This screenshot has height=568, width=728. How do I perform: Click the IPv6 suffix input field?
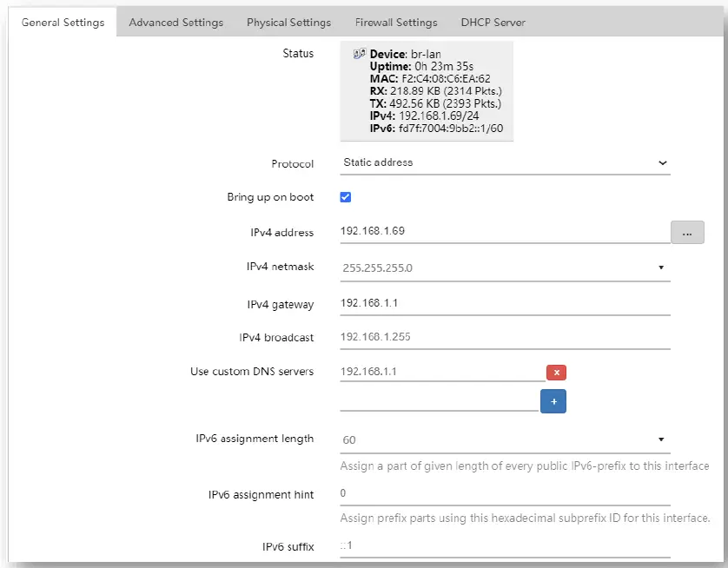505,547
